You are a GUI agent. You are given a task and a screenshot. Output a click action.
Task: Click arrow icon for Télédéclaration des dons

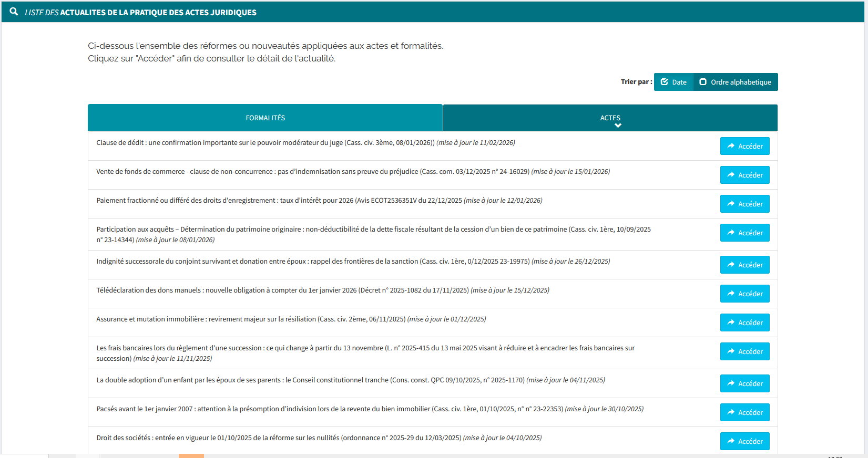click(731, 294)
